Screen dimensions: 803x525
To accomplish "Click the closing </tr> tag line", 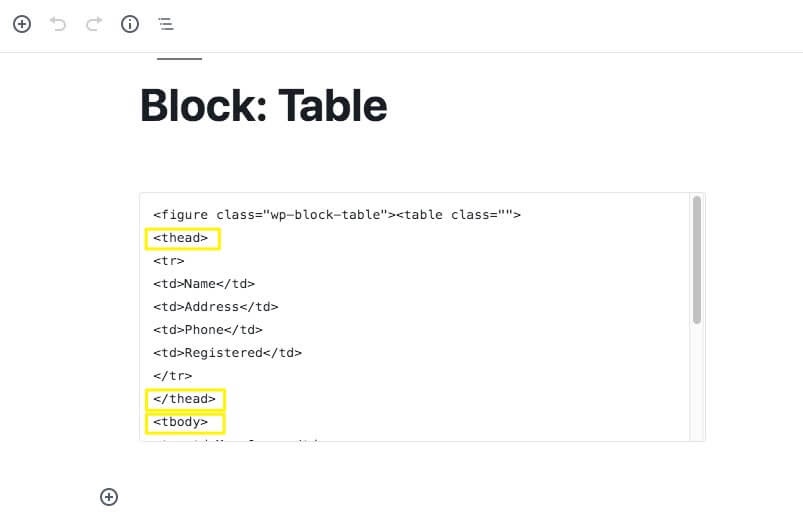I will (x=173, y=376).
